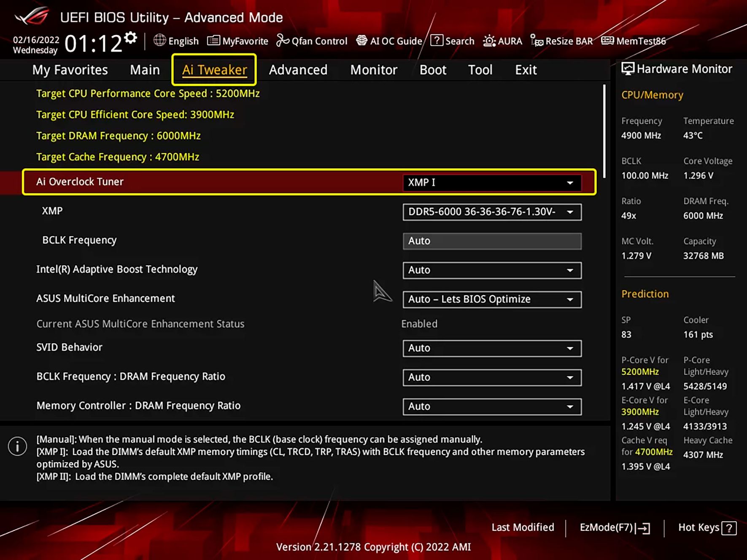
Task: Click the SP value 83
Action: pyautogui.click(x=626, y=334)
